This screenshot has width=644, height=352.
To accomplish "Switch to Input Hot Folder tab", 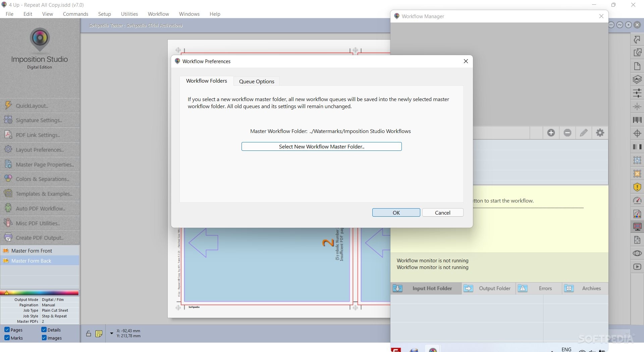I will pos(426,288).
